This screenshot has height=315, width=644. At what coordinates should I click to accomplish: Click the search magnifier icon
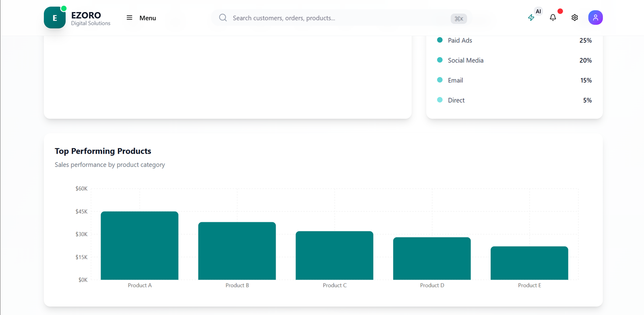(x=223, y=18)
